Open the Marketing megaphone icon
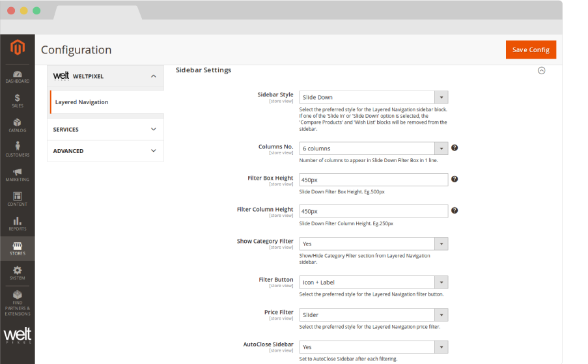This screenshot has width=588, height=364. pyautogui.click(x=18, y=174)
